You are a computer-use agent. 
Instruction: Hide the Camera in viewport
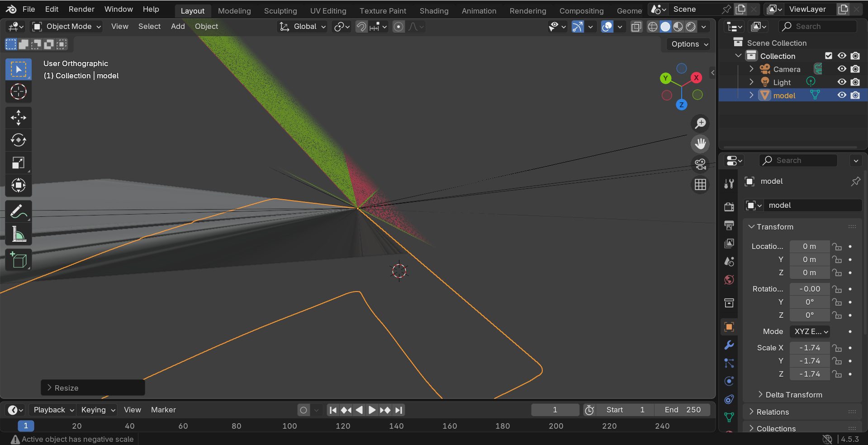pyautogui.click(x=842, y=69)
